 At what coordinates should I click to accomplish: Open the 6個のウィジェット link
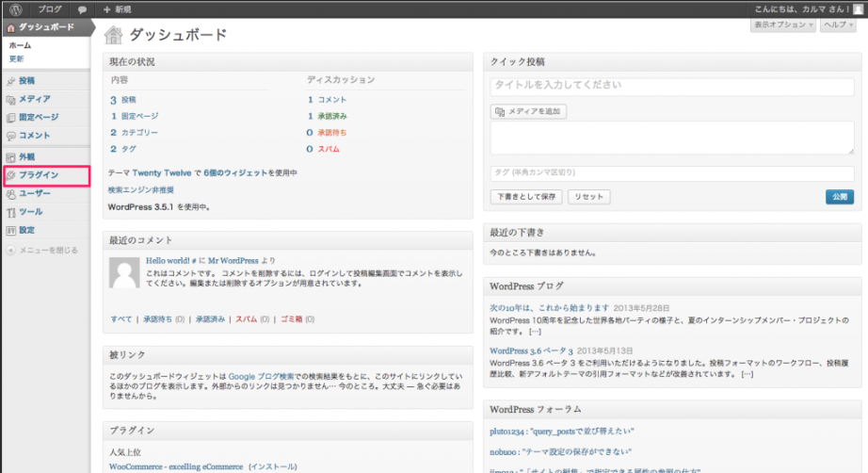(235, 172)
